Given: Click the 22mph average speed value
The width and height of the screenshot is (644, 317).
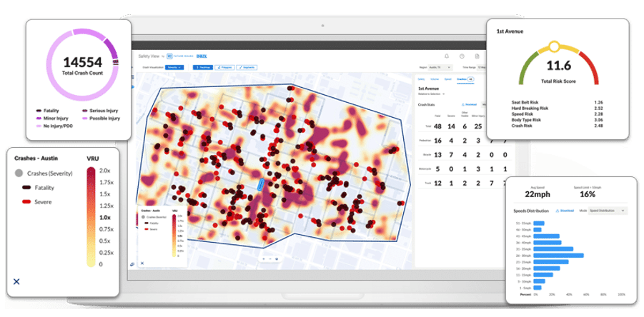Looking at the screenshot, I should tap(538, 194).
